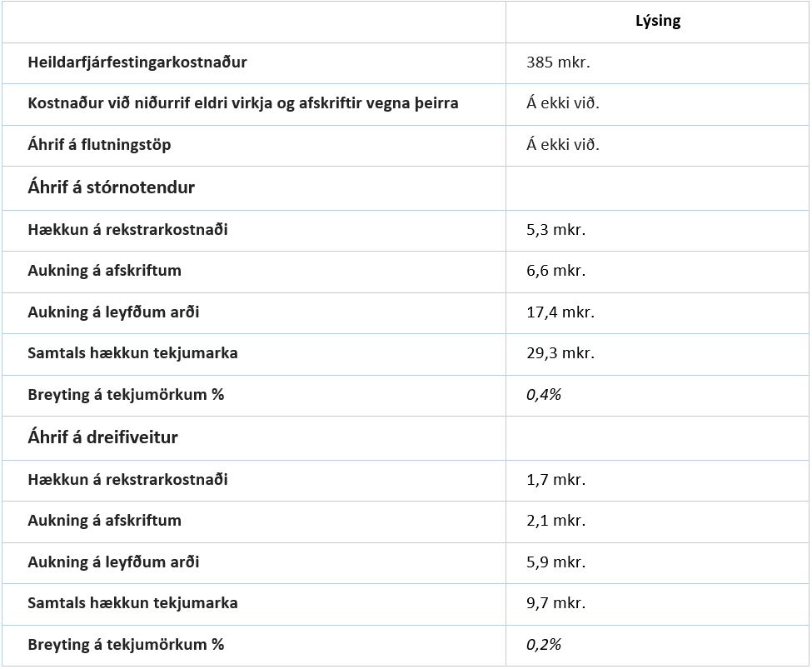Click the "385 mkr." value cell
This screenshot has width=812, height=669.
pos(558,62)
